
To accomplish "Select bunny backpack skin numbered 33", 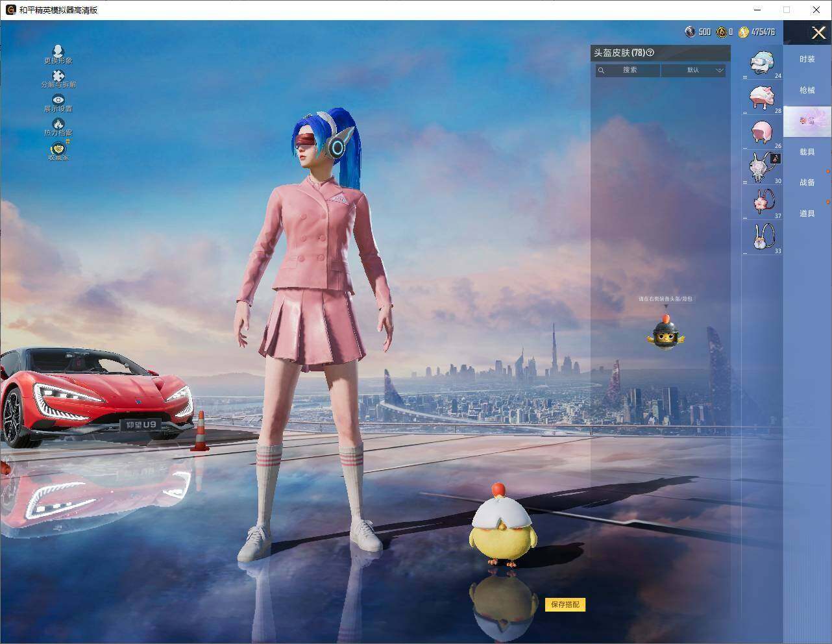I will [x=763, y=238].
